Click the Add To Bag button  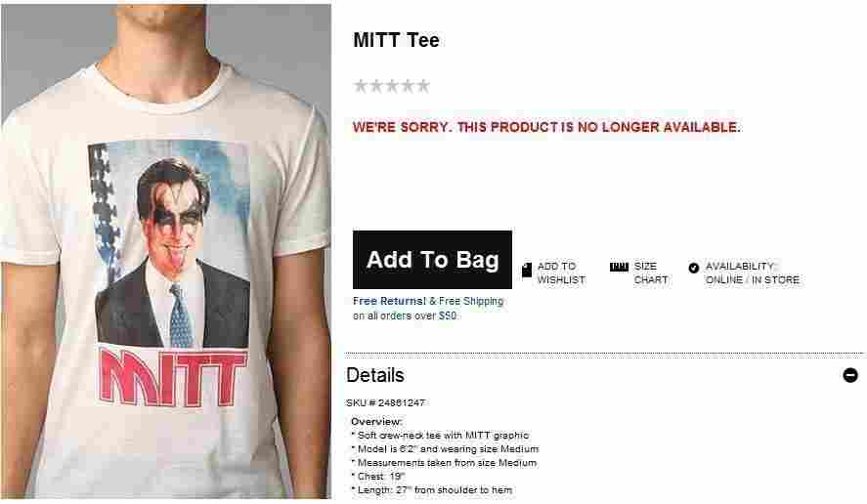coord(432,260)
